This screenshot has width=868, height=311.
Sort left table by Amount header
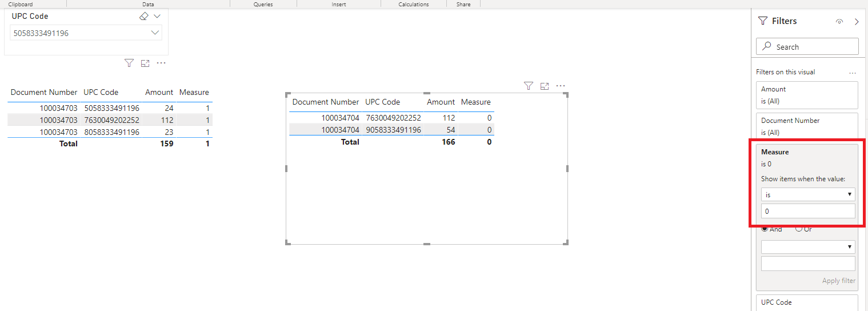pyautogui.click(x=159, y=92)
